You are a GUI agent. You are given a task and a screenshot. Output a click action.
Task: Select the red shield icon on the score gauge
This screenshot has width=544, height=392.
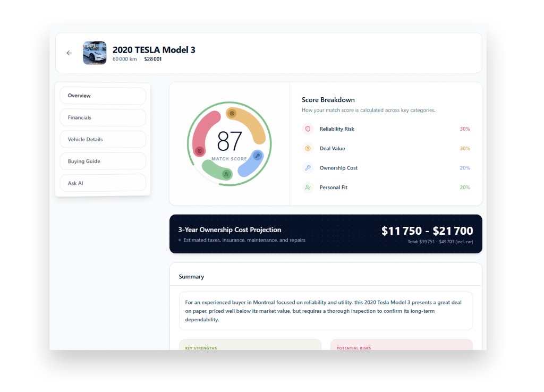click(200, 151)
